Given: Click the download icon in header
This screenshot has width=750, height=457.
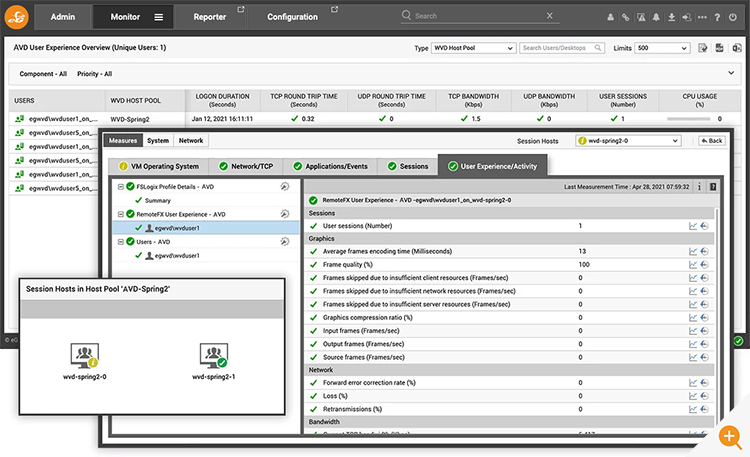Looking at the screenshot, I should point(672,17).
